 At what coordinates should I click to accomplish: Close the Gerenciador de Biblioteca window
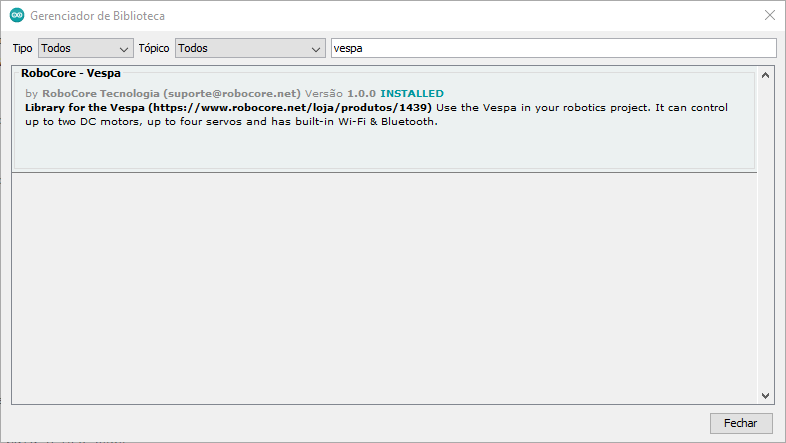(x=770, y=16)
